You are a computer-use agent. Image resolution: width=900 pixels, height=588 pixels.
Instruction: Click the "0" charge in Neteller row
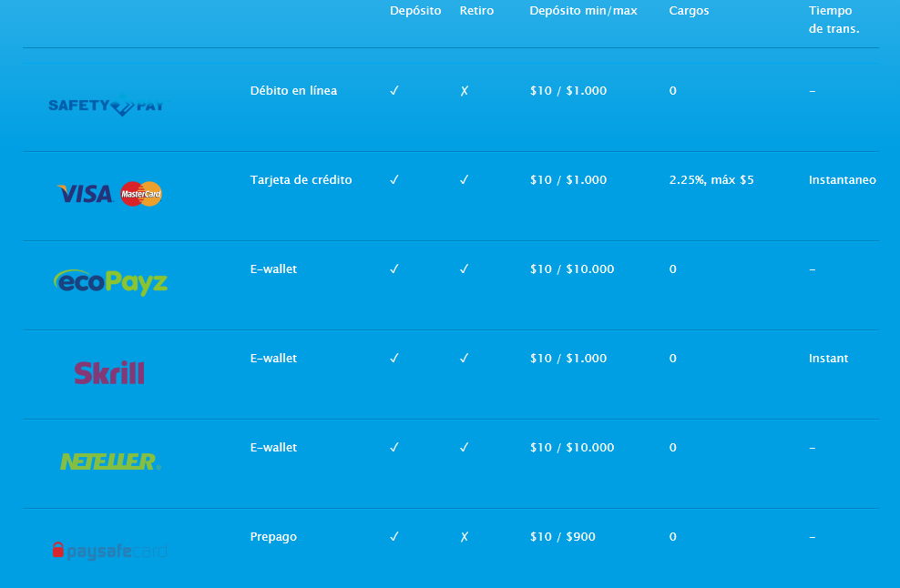click(672, 448)
